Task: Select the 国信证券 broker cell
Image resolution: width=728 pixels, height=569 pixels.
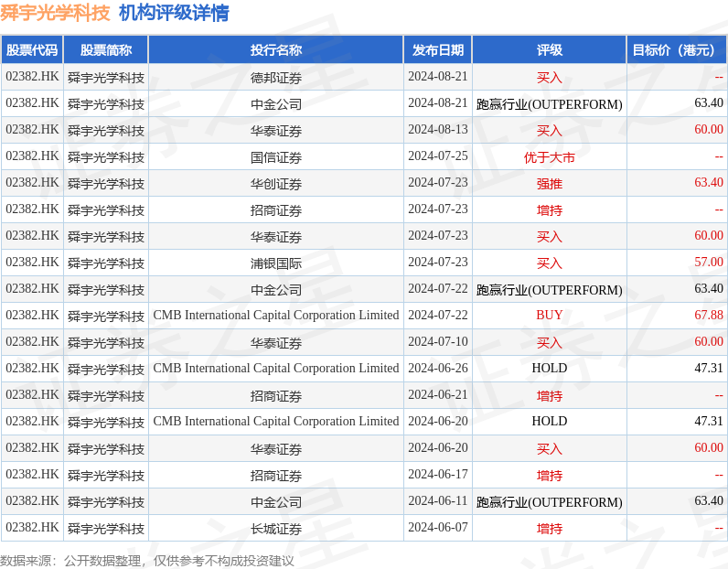Action: pyautogui.click(x=276, y=157)
